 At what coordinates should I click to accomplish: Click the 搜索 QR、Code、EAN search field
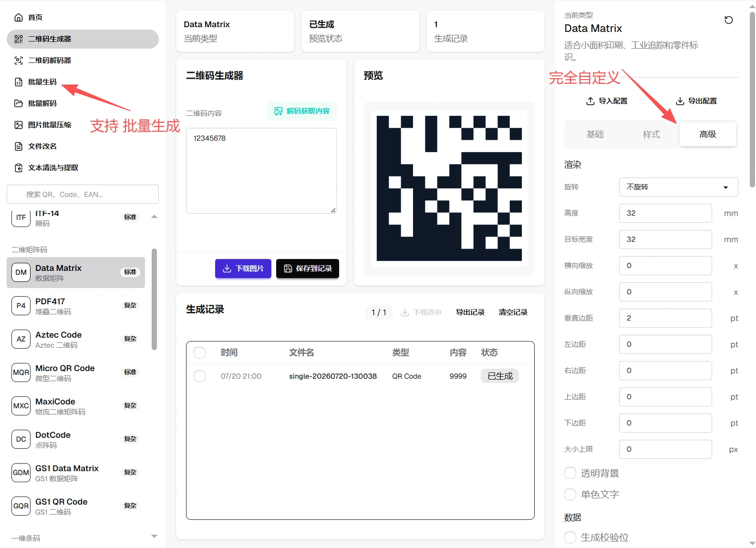83,195
